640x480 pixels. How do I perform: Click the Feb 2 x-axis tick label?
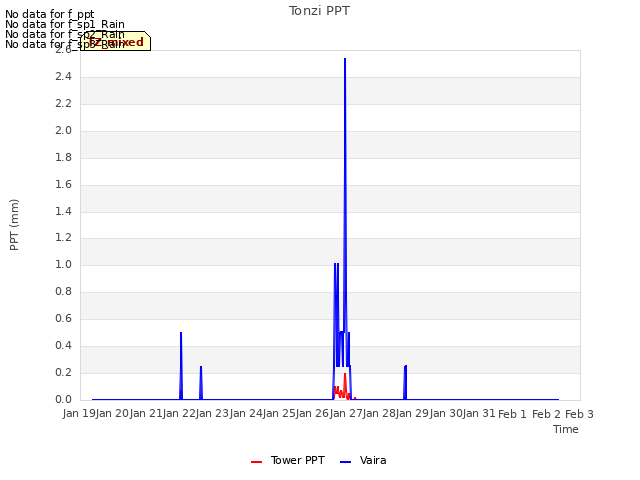click(x=546, y=414)
